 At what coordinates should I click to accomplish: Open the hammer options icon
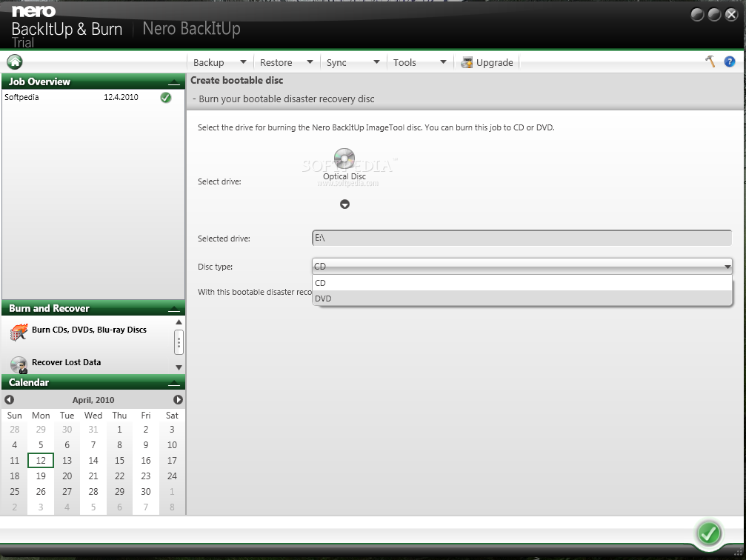pos(710,61)
